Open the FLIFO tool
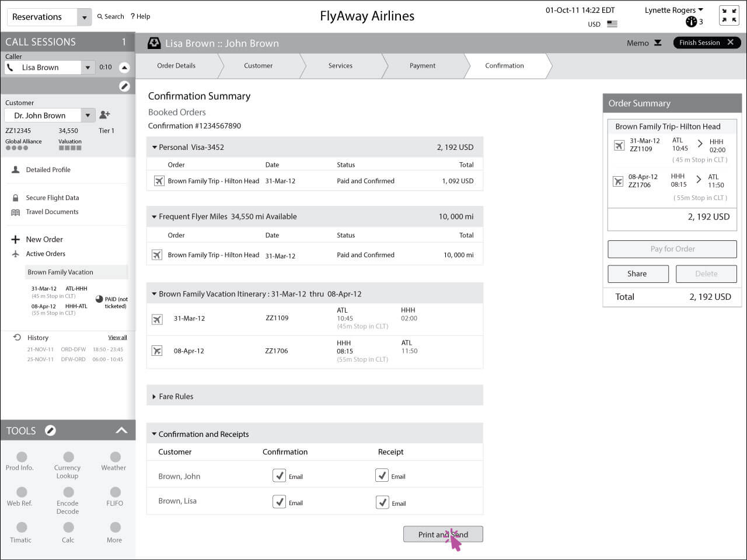 [x=115, y=493]
